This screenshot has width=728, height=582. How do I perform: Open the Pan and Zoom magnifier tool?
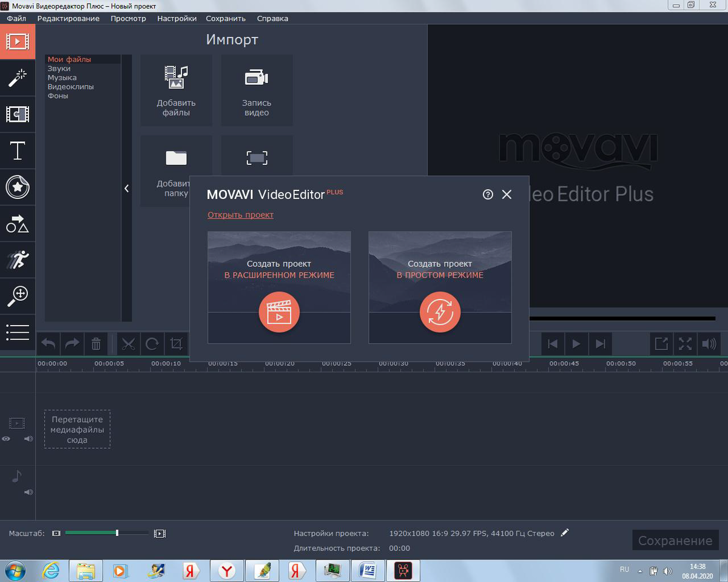click(x=18, y=295)
